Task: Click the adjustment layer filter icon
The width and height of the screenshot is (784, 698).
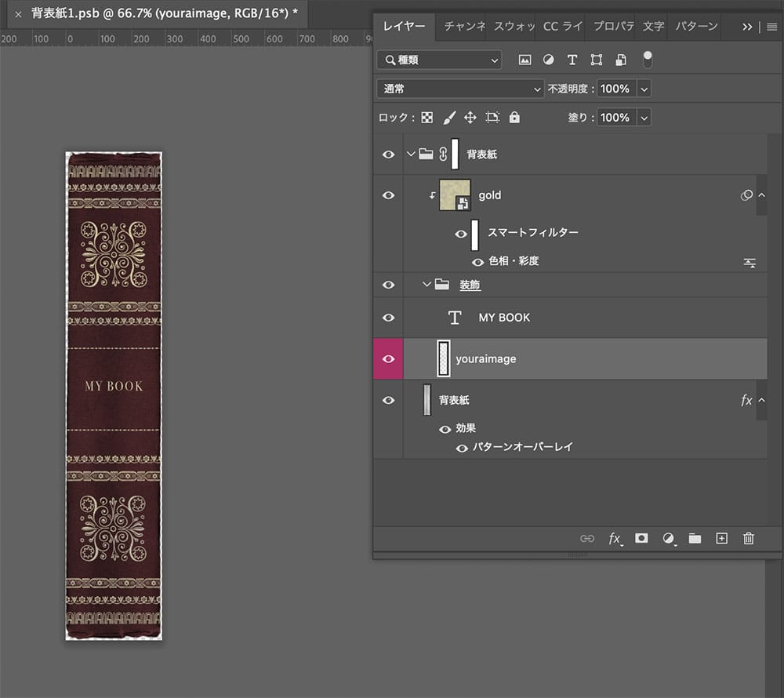Action: point(549,60)
